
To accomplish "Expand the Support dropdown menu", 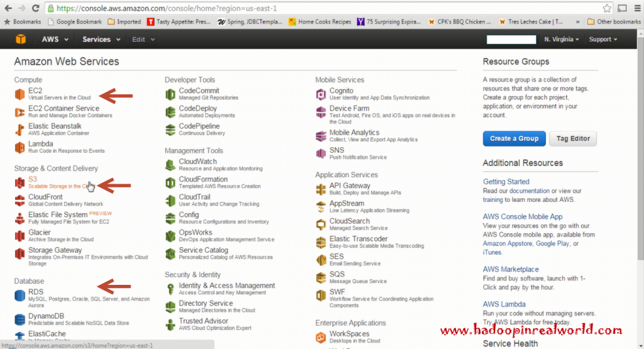I will click(603, 40).
